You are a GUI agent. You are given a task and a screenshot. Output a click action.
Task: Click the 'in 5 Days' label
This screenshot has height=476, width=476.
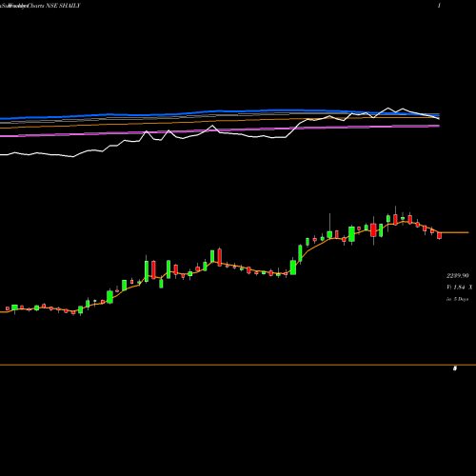457,299
